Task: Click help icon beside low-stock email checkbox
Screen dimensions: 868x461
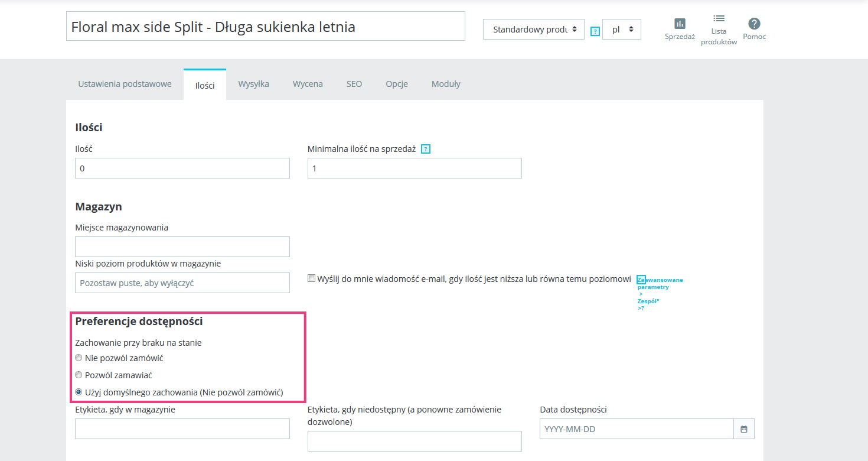Action: [x=641, y=280]
